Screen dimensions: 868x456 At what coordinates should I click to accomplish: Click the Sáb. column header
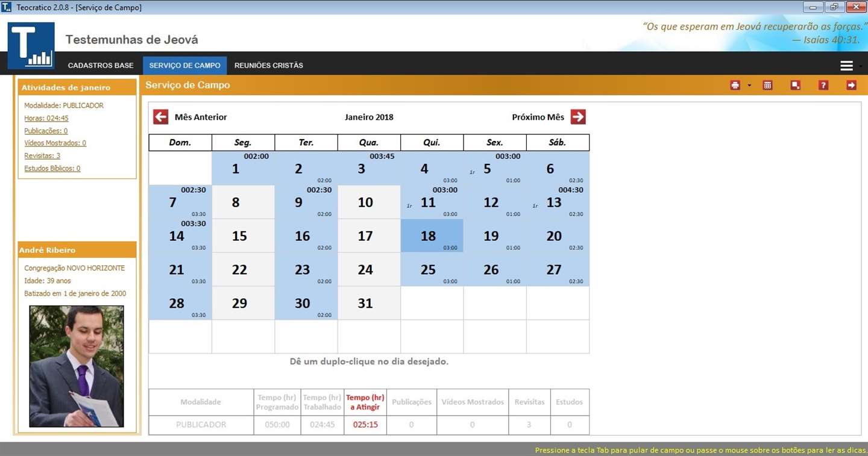[x=558, y=143]
